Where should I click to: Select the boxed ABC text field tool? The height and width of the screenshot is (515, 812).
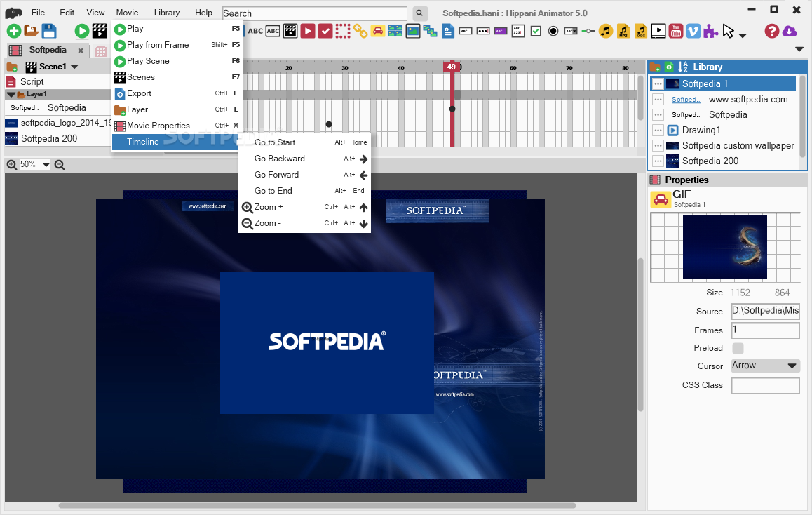click(x=273, y=31)
